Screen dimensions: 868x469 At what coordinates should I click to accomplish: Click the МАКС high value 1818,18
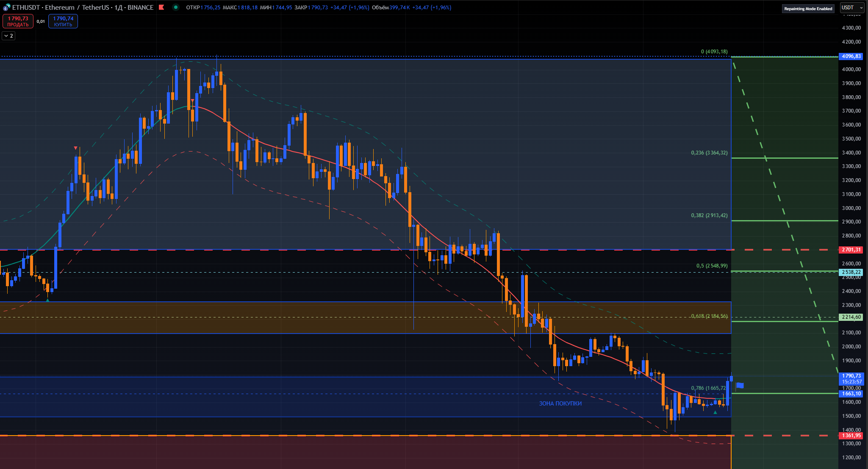click(247, 8)
